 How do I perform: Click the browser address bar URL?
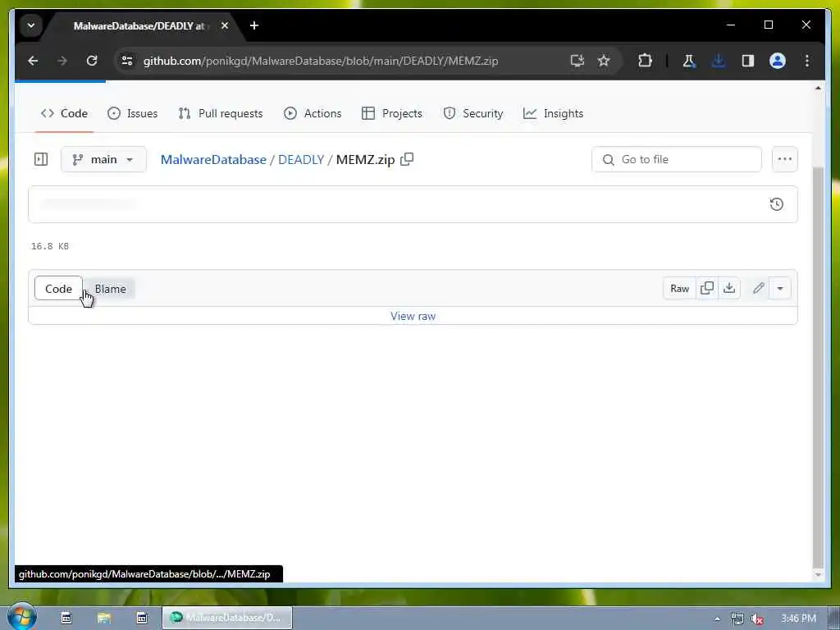(321, 61)
